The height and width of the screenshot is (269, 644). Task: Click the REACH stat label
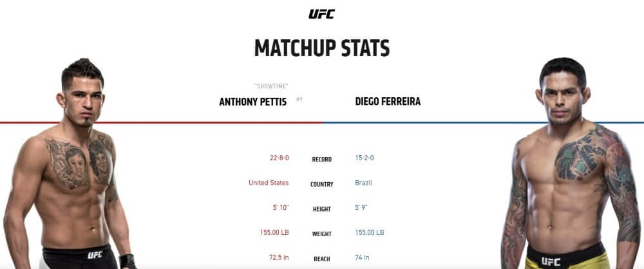click(321, 259)
